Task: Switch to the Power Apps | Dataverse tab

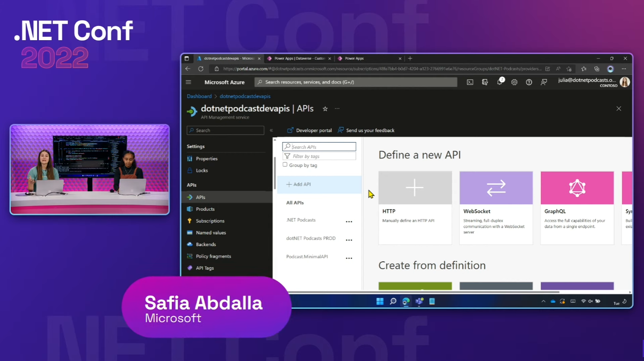Action: click(x=299, y=58)
